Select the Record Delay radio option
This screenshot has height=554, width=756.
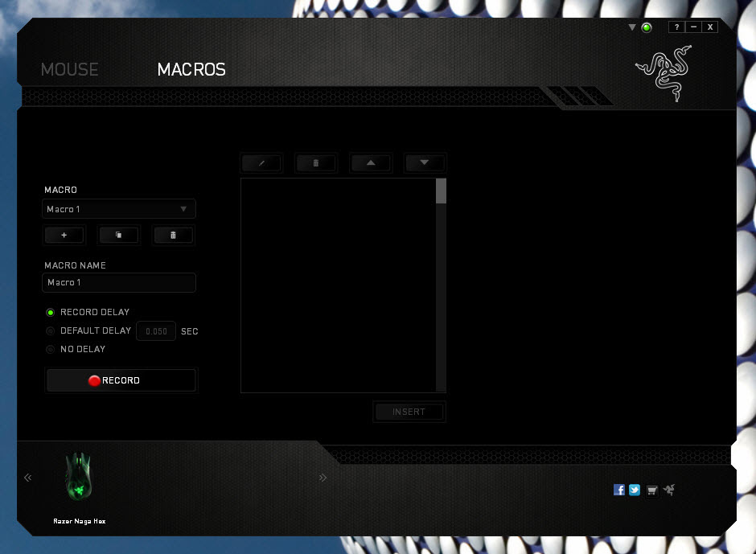tap(50, 313)
